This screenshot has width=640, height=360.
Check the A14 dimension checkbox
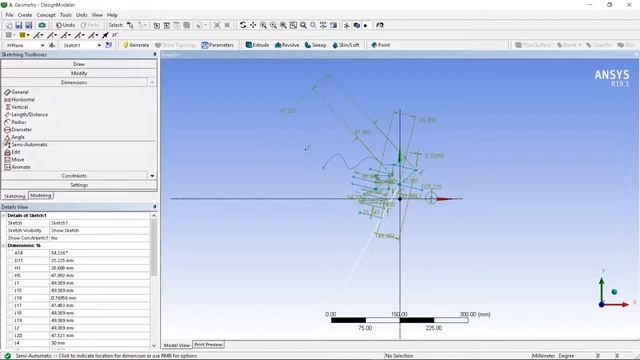pos(10,253)
